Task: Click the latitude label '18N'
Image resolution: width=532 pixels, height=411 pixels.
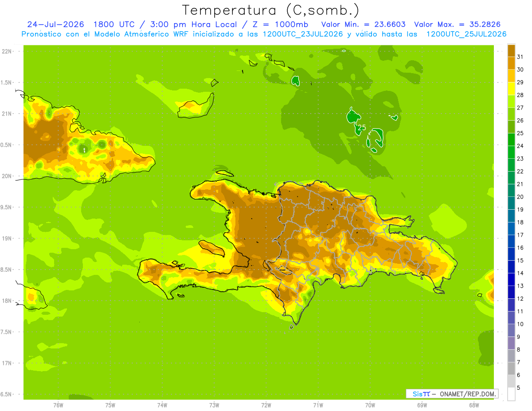Action: 7,301
